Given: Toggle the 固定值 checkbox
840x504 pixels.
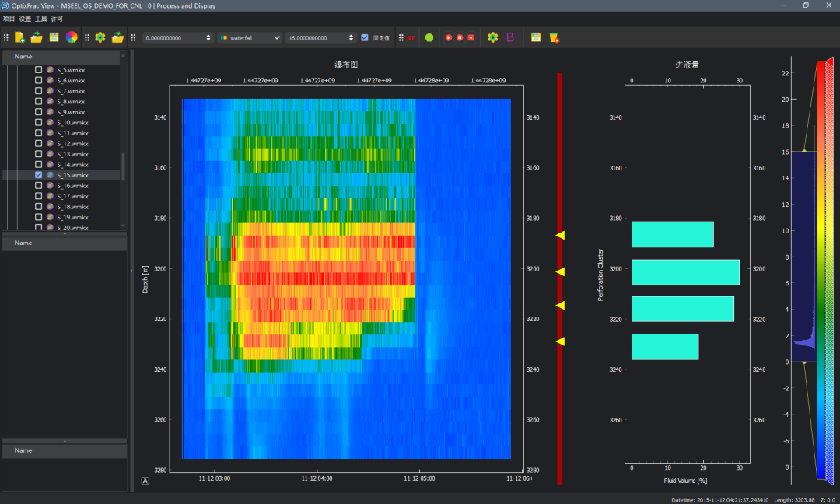Looking at the screenshot, I should point(365,37).
